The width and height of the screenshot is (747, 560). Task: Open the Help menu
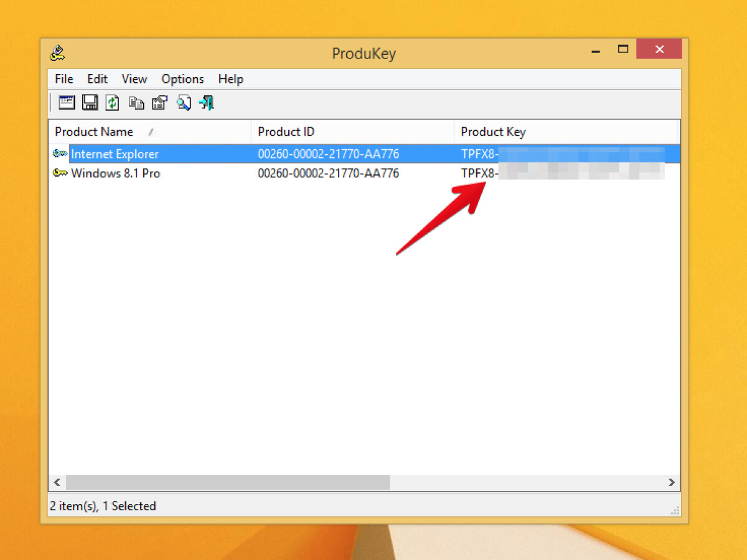[230, 79]
